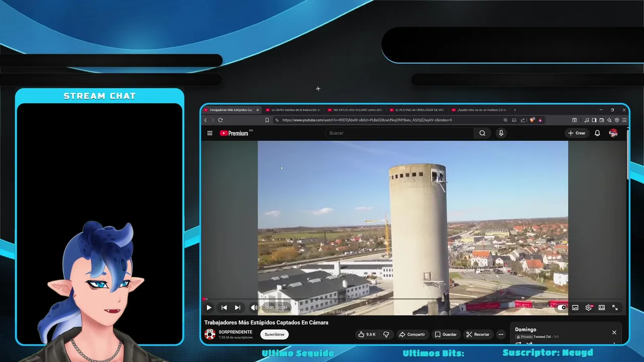Open picture-in-picture icon in address bar
Screen dimensions: 644x362
pos(514,120)
